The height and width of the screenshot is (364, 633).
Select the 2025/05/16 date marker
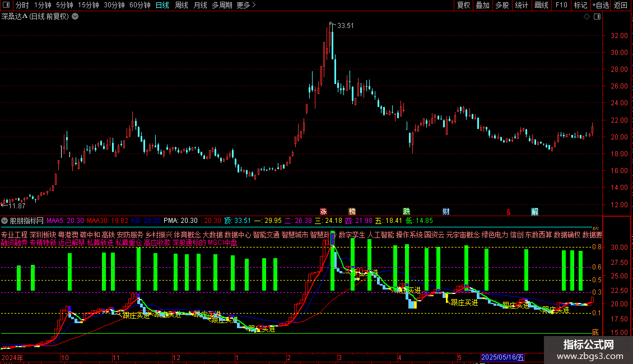[502, 357]
